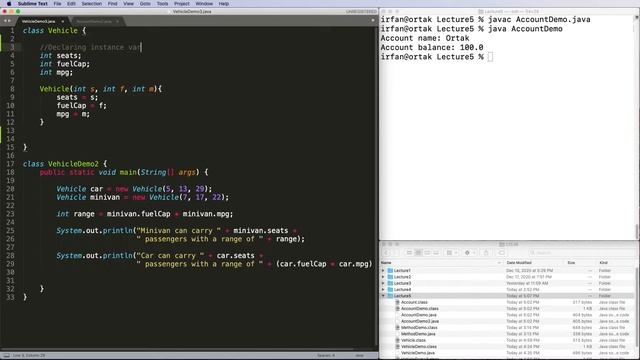Open the Window menu

[x=204, y=4]
